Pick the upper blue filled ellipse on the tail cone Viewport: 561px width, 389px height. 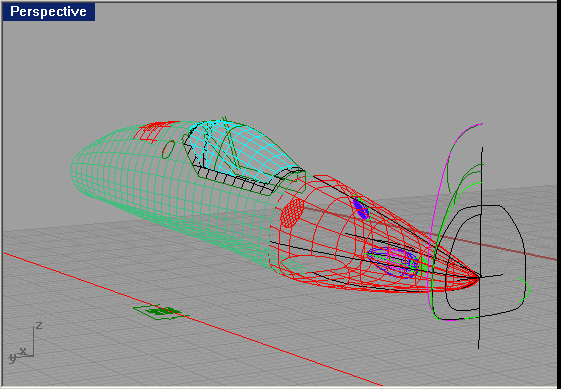point(361,209)
